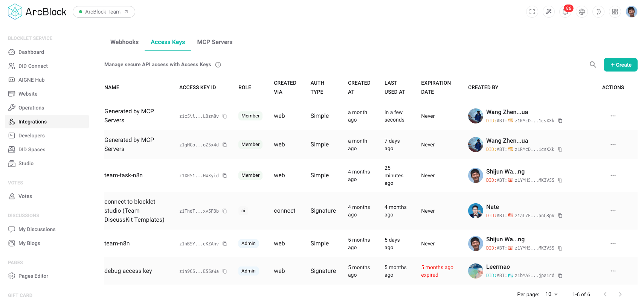
Task: Click Wang Zhen...ua avatar, key z1c5ii row
Action: [476, 116]
